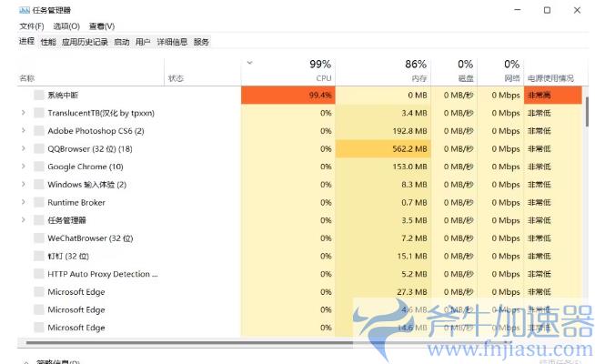Click the TranslucentTB process icon

pos(39,113)
